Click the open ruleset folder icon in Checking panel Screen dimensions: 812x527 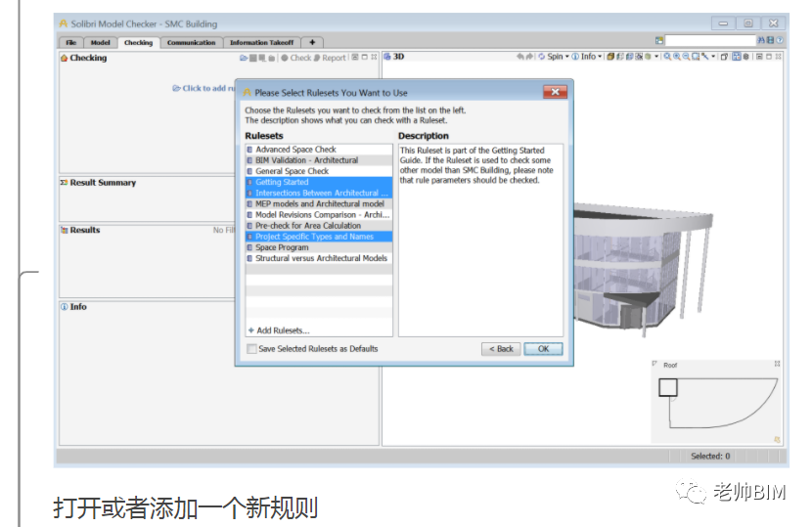(244, 58)
